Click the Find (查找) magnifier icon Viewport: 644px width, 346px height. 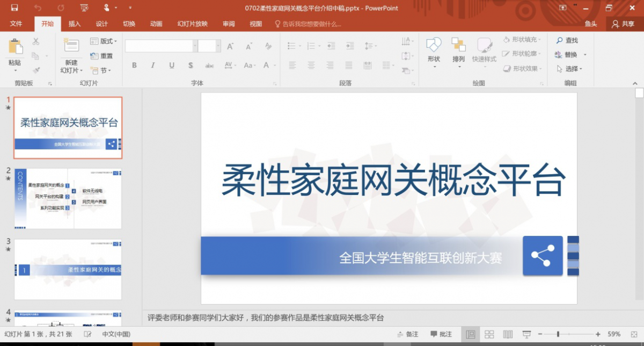click(x=560, y=40)
